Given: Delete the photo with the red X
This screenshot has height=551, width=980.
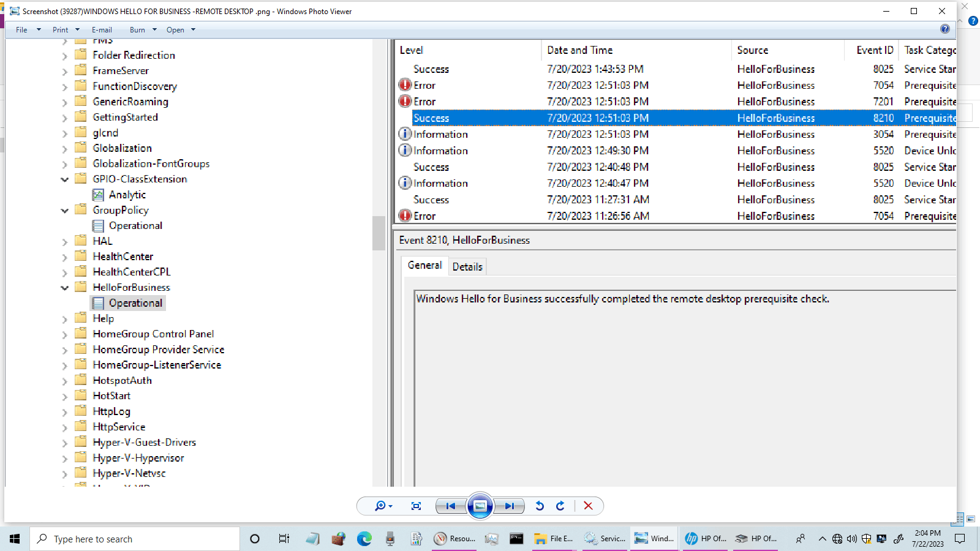Looking at the screenshot, I should (x=588, y=506).
